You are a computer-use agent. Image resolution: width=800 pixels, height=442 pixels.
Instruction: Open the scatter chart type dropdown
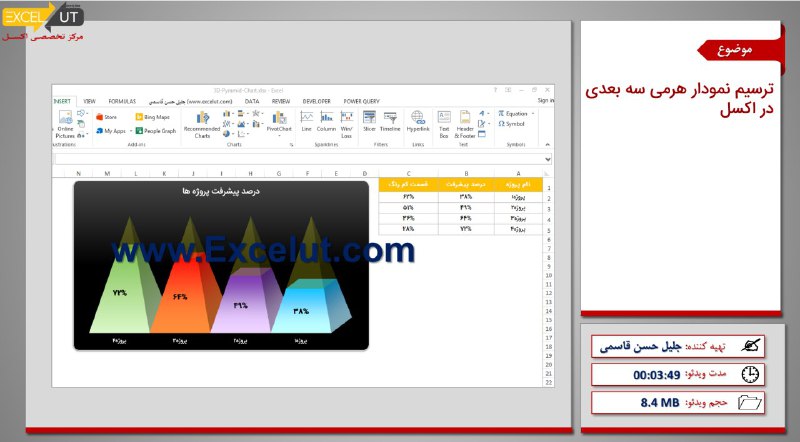(x=242, y=134)
